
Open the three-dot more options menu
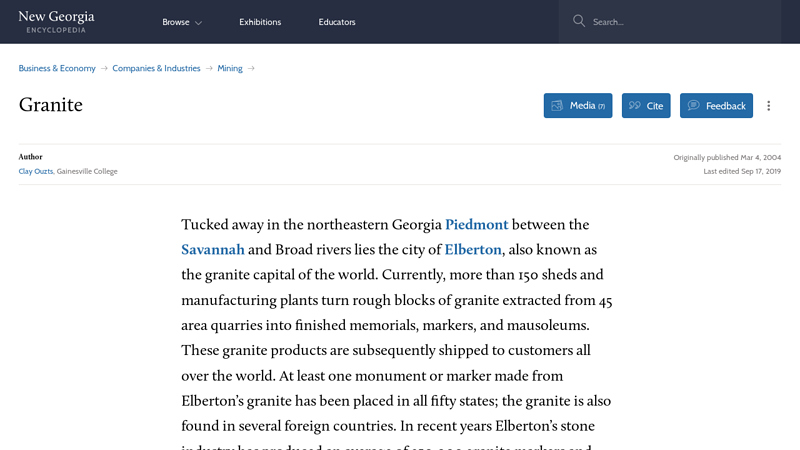768,106
